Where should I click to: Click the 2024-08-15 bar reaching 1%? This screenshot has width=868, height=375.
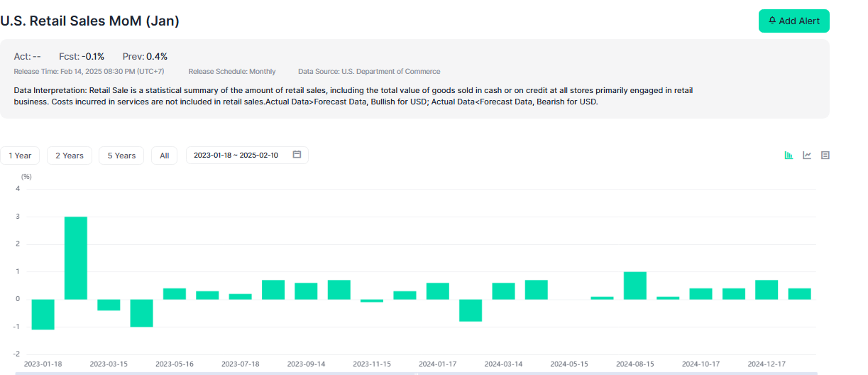(634, 286)
